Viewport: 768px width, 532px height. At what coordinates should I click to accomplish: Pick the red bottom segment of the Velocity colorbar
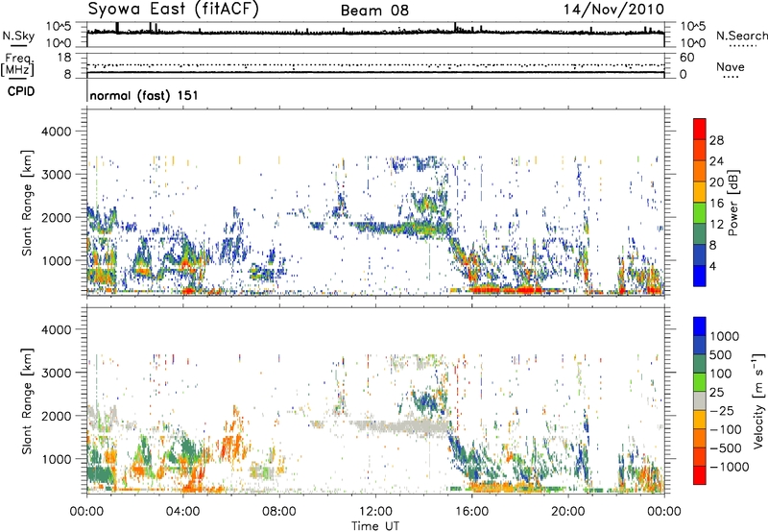tap(700, 475)
